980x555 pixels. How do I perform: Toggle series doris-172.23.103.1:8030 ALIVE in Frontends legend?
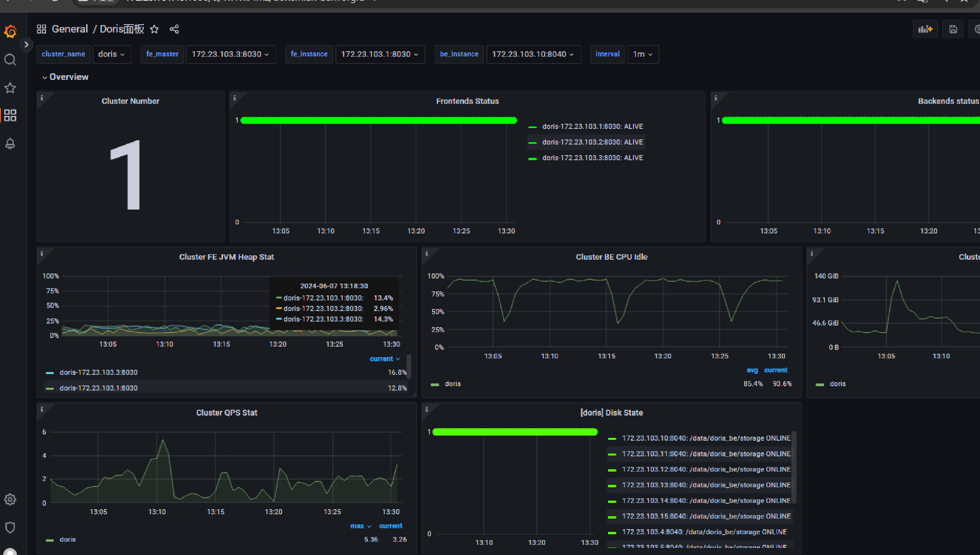coord(592,127)
